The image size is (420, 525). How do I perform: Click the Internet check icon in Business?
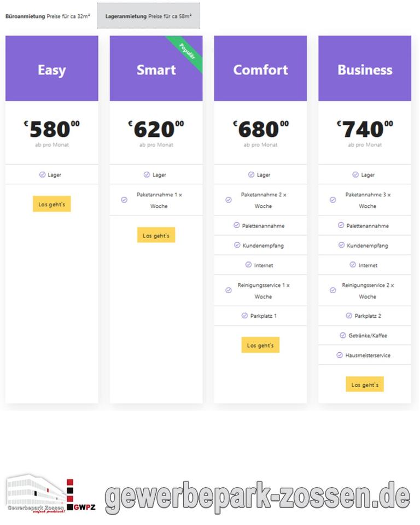353,265
